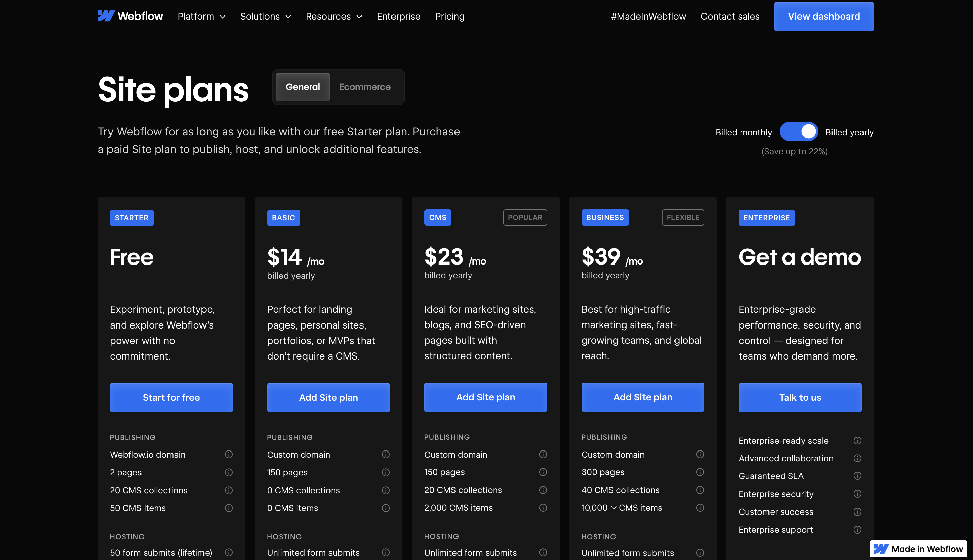
Task: Click the Made in Webflow badge
Action: 918,549
